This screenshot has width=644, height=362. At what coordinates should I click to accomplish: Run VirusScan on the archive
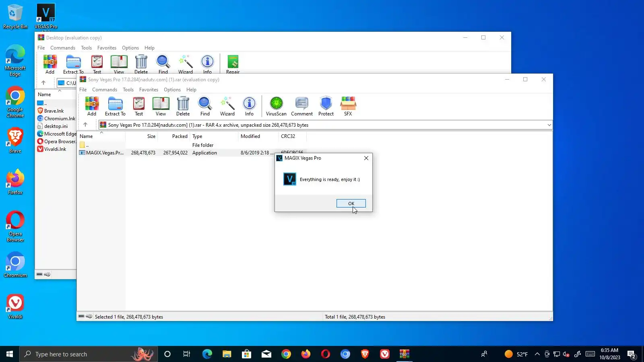(276, 107)
